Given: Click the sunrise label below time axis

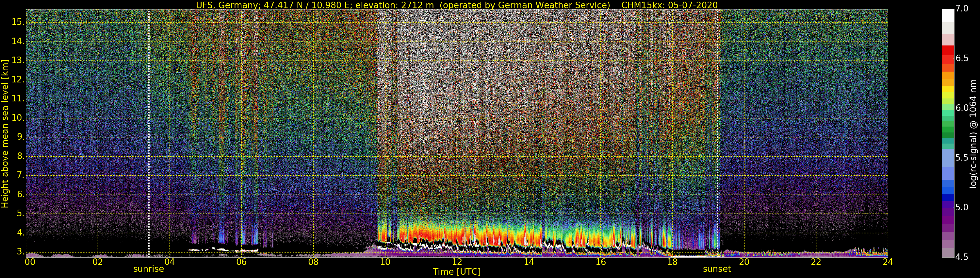Looking at the screenshot, I should point(148,269).
